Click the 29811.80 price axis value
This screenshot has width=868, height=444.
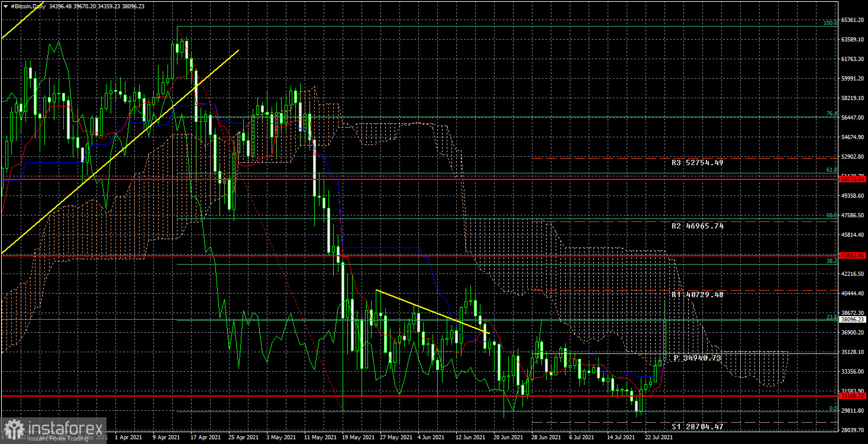pyautogui.click(x=853, y=410)
